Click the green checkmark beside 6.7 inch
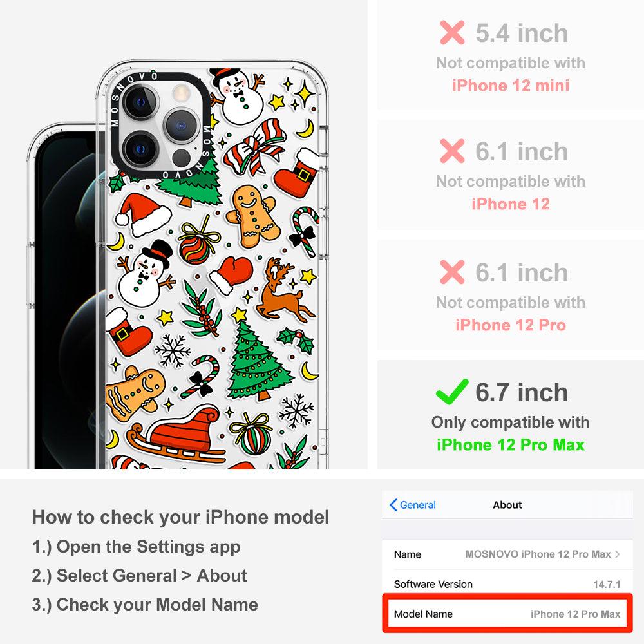 coord(452,392)
